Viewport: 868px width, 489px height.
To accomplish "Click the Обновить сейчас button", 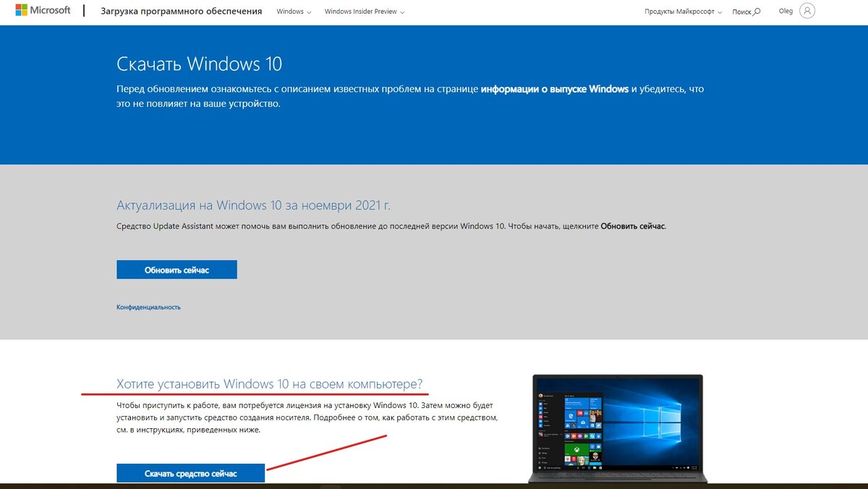I will [x=176, y=269].
